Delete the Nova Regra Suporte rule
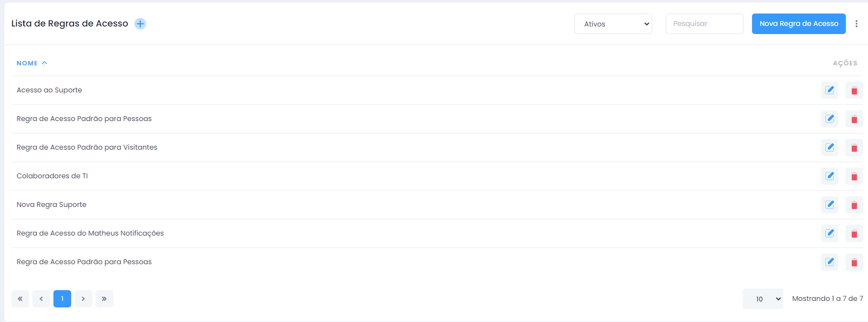868x322 pixels. pos(854,205)
